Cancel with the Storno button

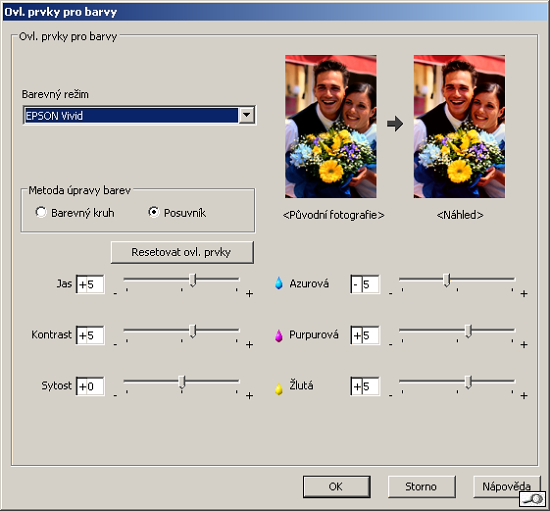point(422,486)
